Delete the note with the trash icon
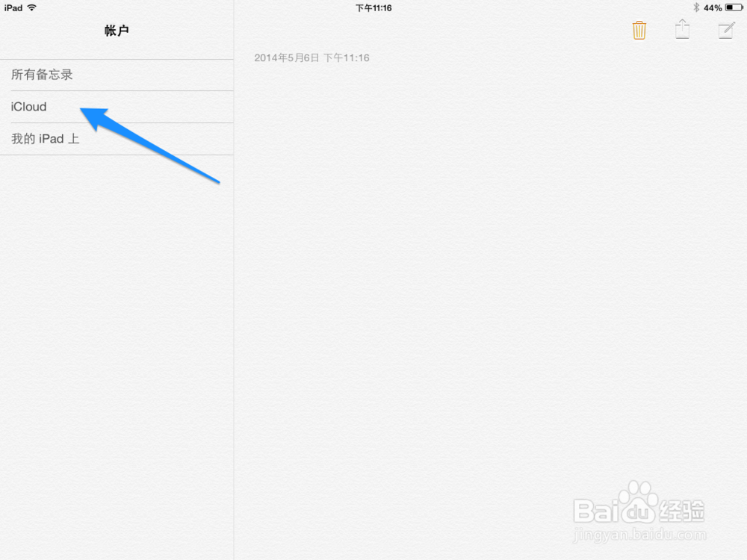Image resolution: width=747 pixels, height=560 pixels. click(639, 31)
